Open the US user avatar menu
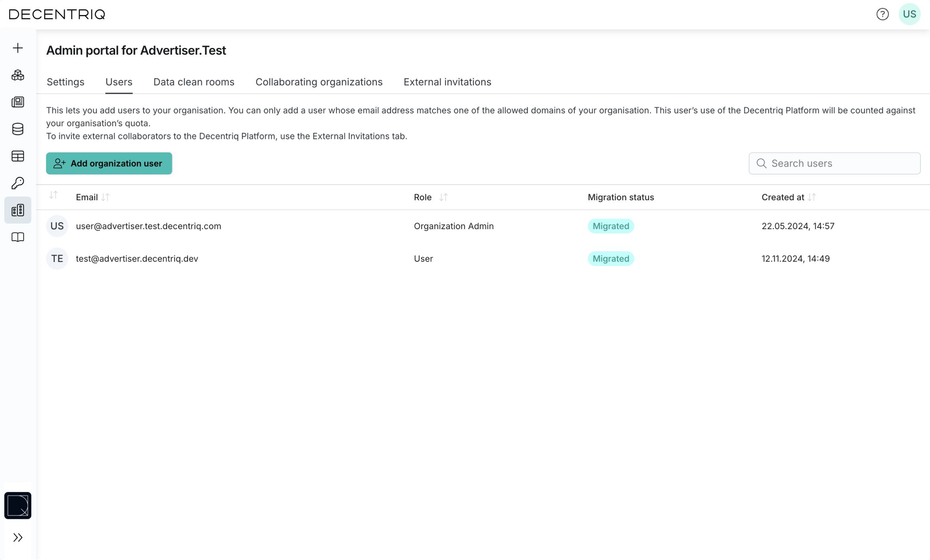The height and width of the screenshot is (560, 930). [x=909, y=14]
